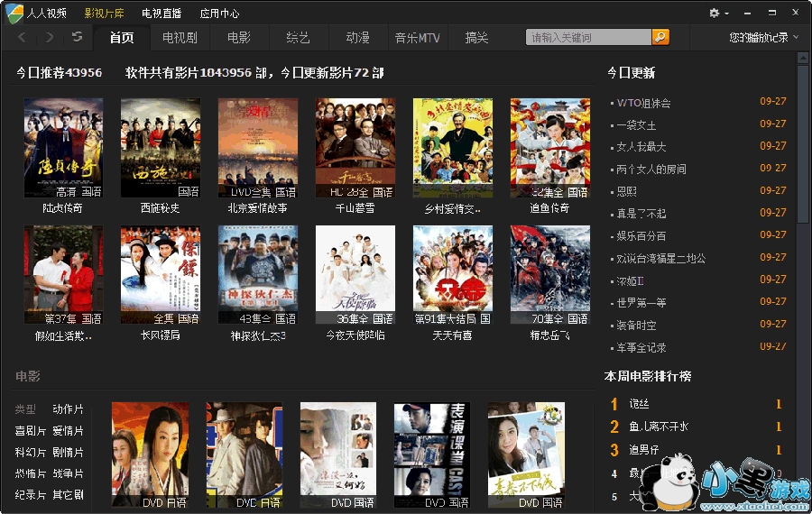Open 天天有喜 poster thumbnail

[453, 274]
